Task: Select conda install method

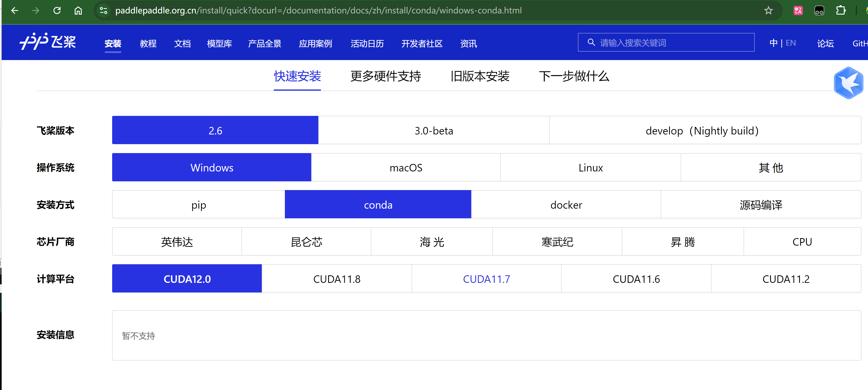Action: [x=378, y=204]
